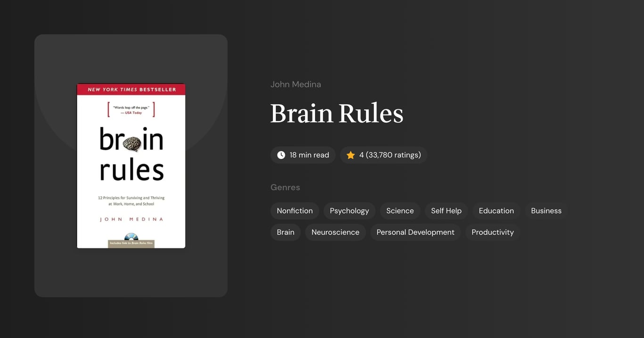Open the Nonfiction genre tag
This screenshot has width=644, height=338.
pos(295,211)
